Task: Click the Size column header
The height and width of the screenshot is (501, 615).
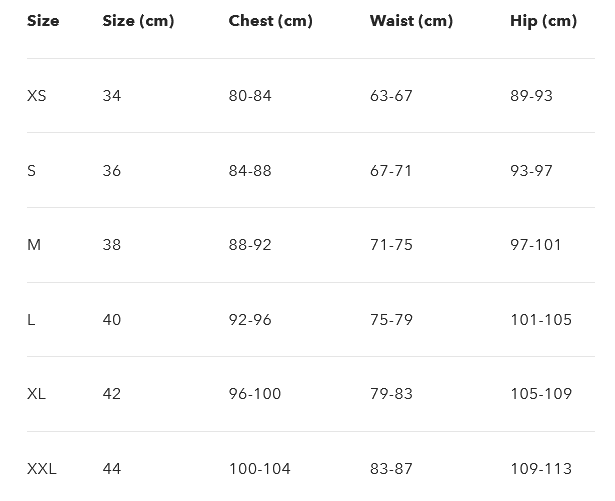Action: pyautogui.click(x=43, y=21)
